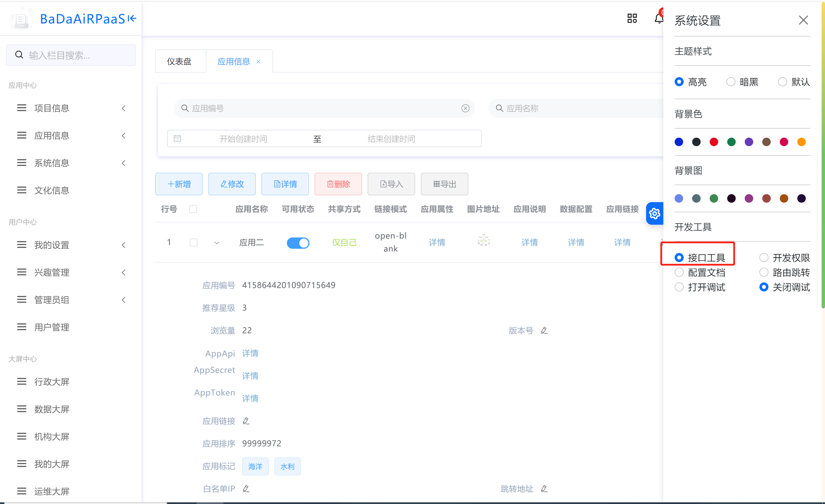Close the 应用信息 tab
Viewport: 825px width, 504px height.
pos(259,62)
